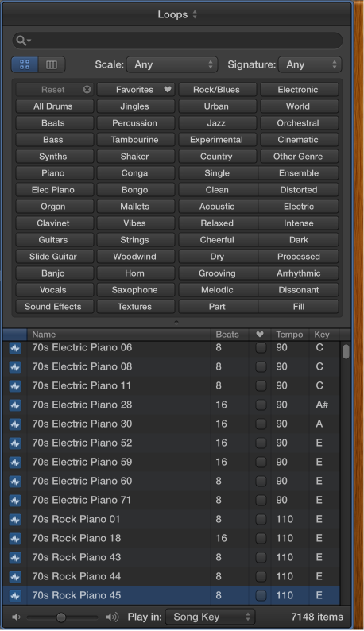Click loop icon for 70s Rock Piano 01
This screenshot has width=364, height=631.
[x=15, y=520]
